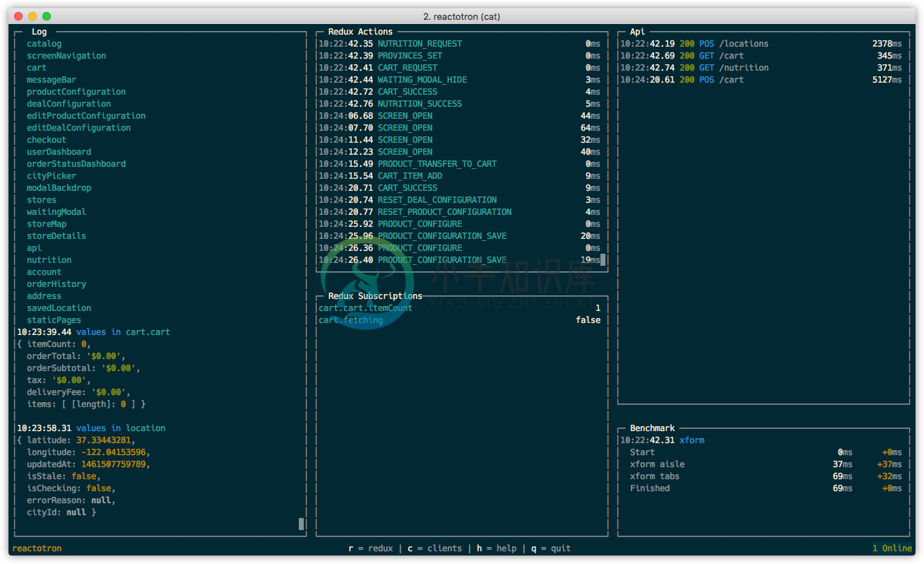The height and width of the screenshot is (564, 924).
Task: Click 'waitingModal' log entry
Action: pyautogui.click(x=57, y=212)
